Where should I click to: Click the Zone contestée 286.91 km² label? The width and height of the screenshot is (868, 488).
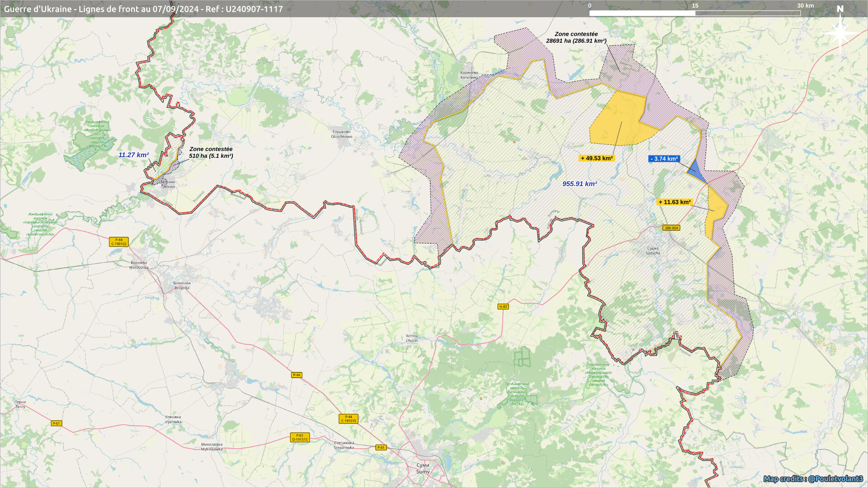pos(576,38)
